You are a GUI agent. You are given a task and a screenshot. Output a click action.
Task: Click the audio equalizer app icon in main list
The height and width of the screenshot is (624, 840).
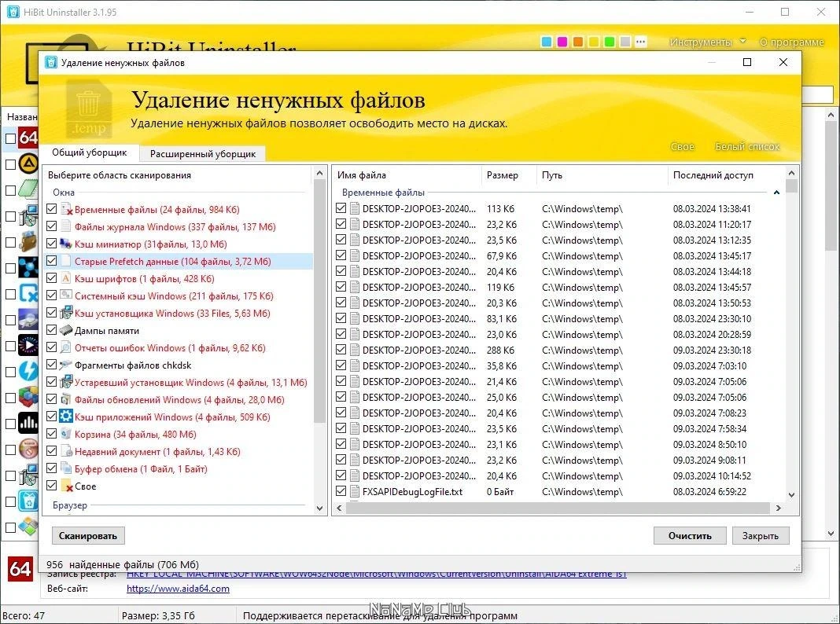(x=28, y=424)
